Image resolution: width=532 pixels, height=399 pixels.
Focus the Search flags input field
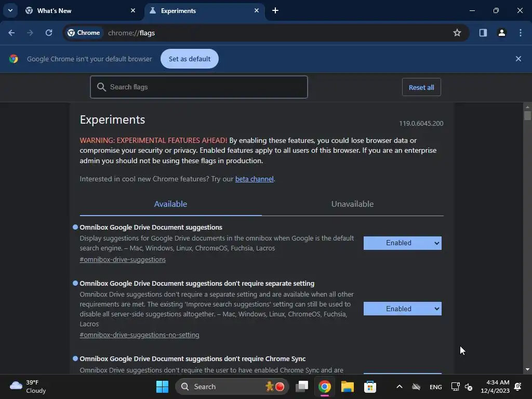(x=199, y=87)
